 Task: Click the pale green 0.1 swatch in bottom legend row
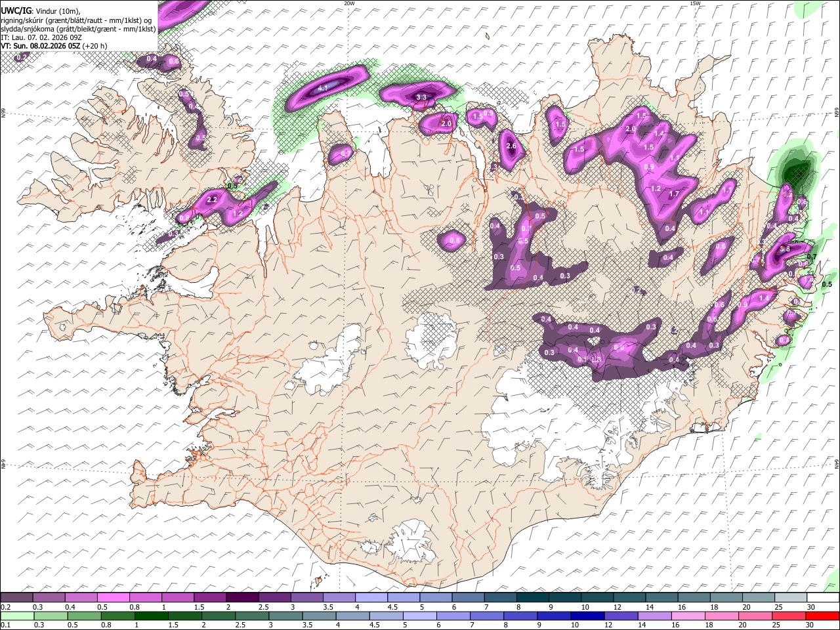[17, 616]
